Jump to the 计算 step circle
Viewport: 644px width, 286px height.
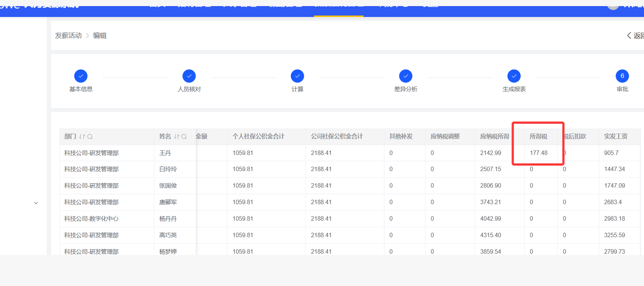[x=297, y=76]
